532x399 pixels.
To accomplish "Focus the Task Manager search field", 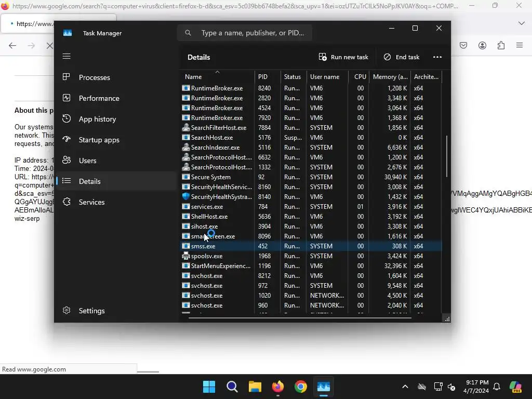I will pyautogui.click(x=244, y=33).
